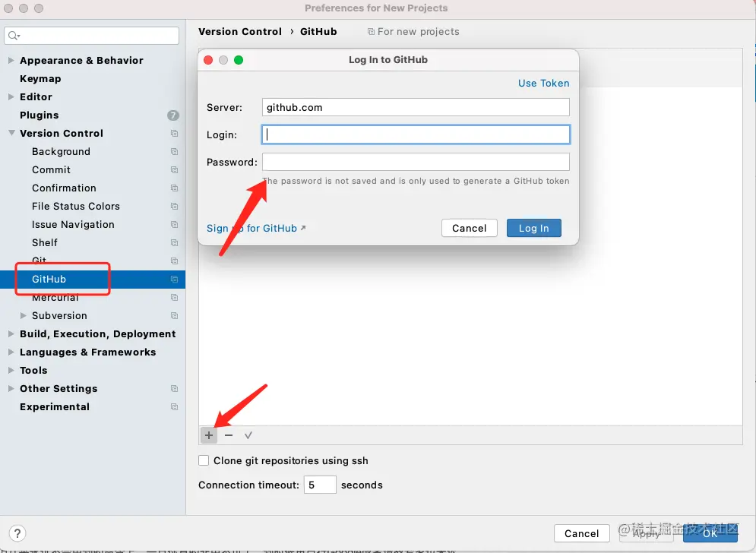
Task: Click the copy icon beside Other Settings
Action: [x=175, y=389]
